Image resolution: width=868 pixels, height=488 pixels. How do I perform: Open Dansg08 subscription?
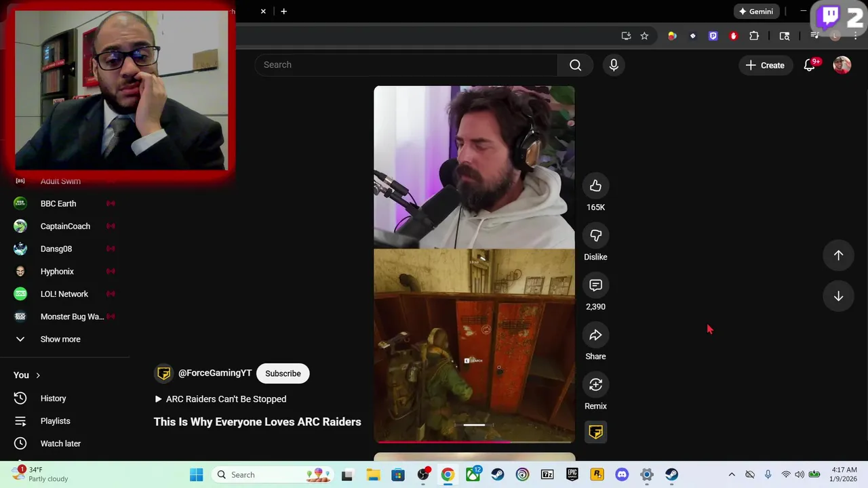click(x=64, y=249)
